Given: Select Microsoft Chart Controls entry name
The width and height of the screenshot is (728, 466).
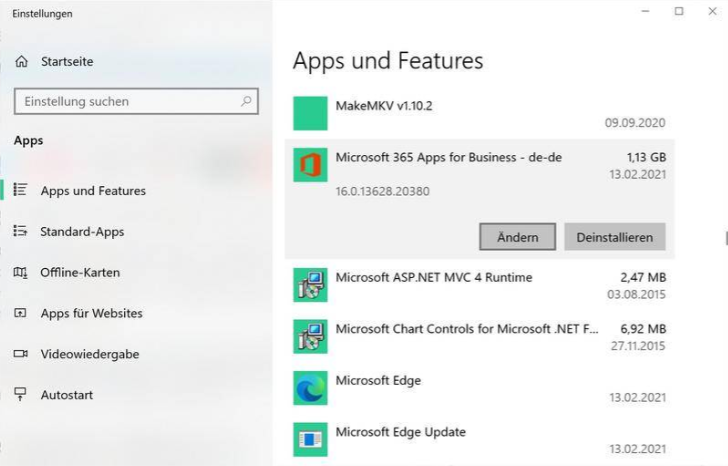Looking at the screenshot, I should (467, 329).
